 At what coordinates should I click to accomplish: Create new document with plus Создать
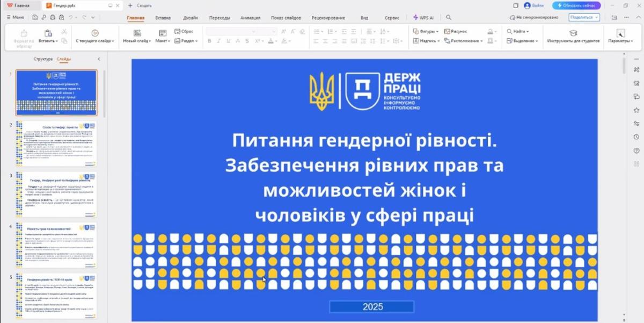140,5
